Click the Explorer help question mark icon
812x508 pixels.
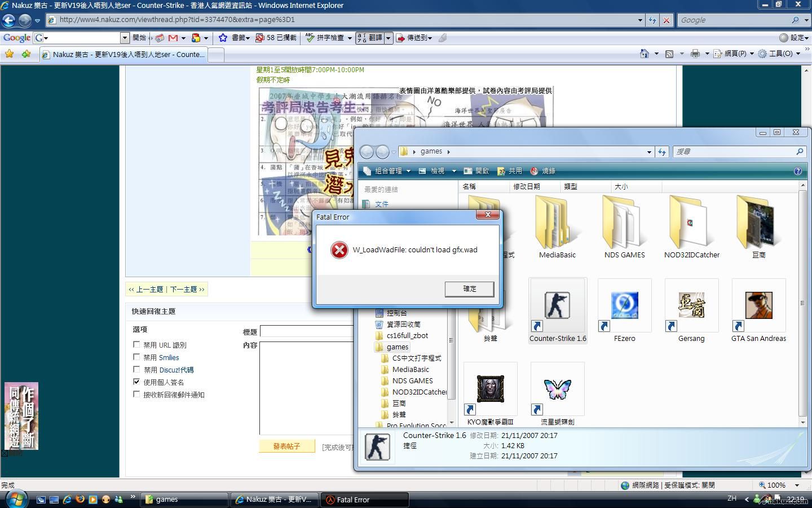pos(797,171)
